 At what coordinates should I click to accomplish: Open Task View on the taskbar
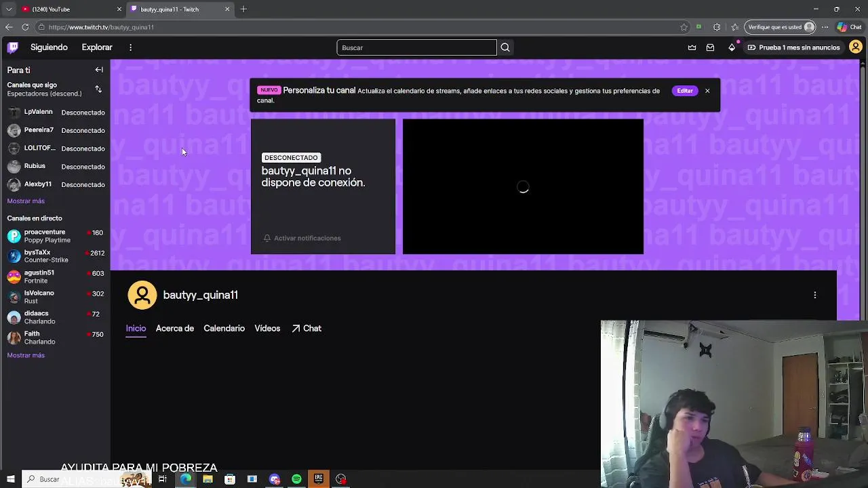tap(163, 479)
